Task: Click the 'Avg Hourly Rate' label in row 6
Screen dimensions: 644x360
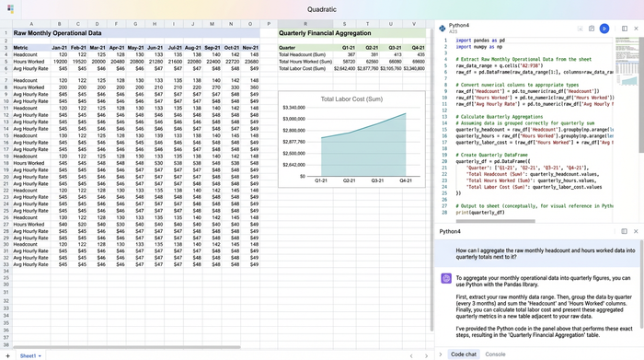Action: coord(30,69)
